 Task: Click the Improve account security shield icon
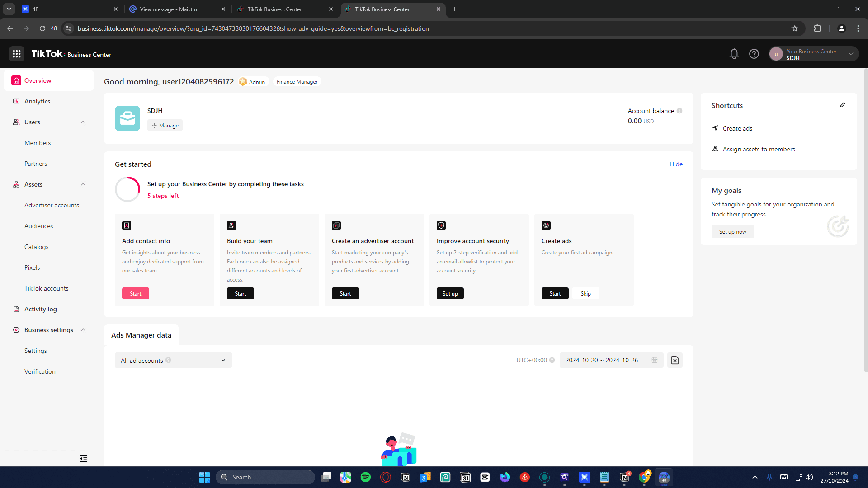tap(441, 225)
